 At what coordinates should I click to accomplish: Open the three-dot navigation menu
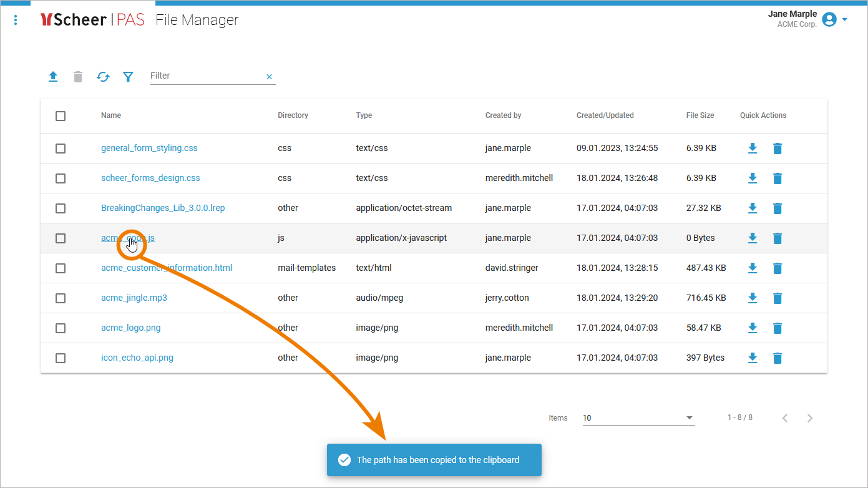[x=16, y=20]
